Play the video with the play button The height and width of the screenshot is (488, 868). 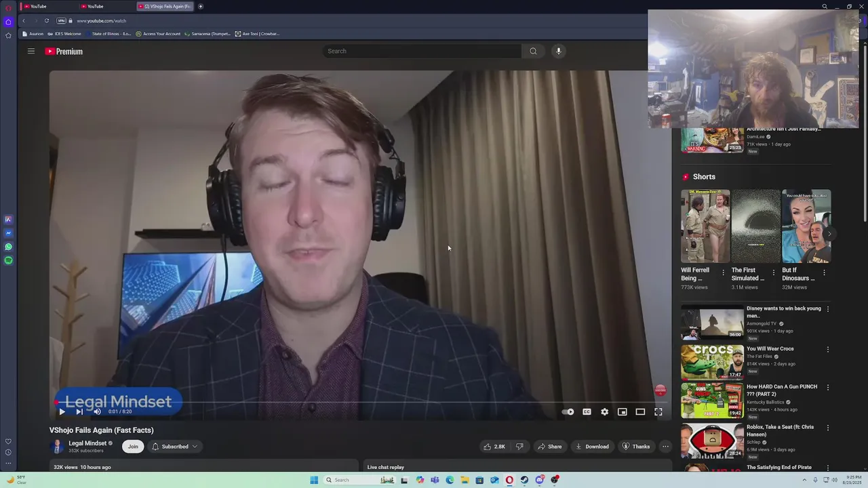62,411
